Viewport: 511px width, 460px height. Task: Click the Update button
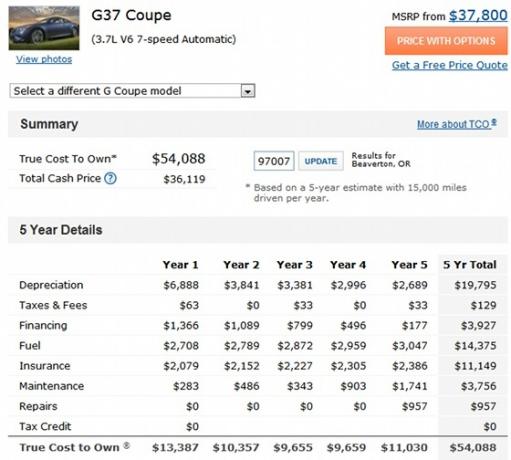pos(321,161)
